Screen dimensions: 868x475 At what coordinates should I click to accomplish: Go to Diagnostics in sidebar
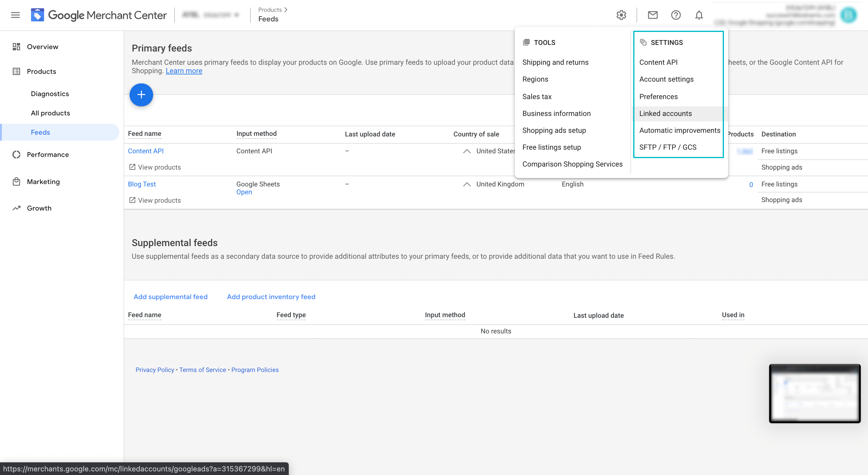pos(50,94)
